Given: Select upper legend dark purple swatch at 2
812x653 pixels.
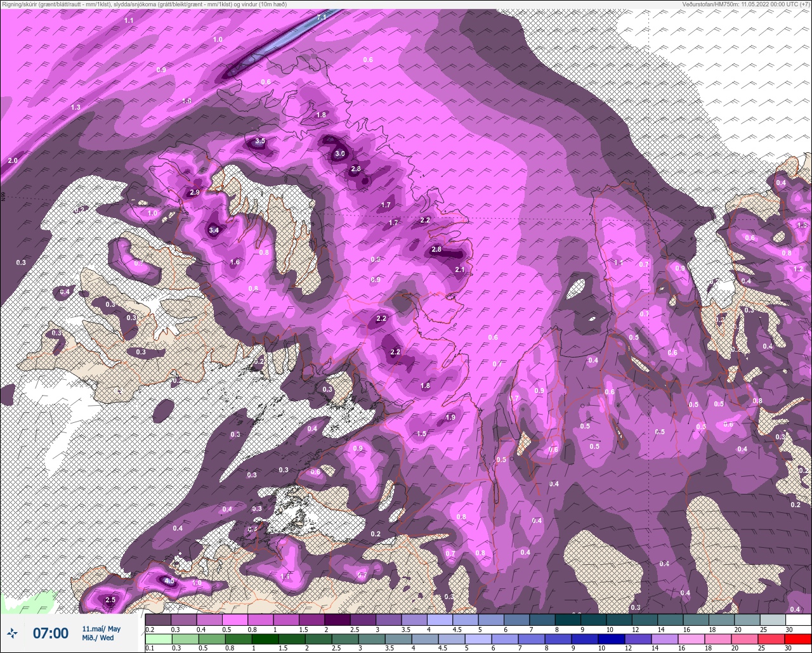Looking at the screenshot, I should point(337,619).
